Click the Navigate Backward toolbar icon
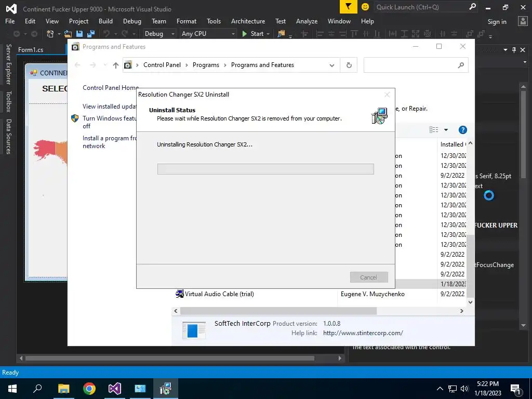Screen dimensions: 532x399 click(x=16, y=34)
